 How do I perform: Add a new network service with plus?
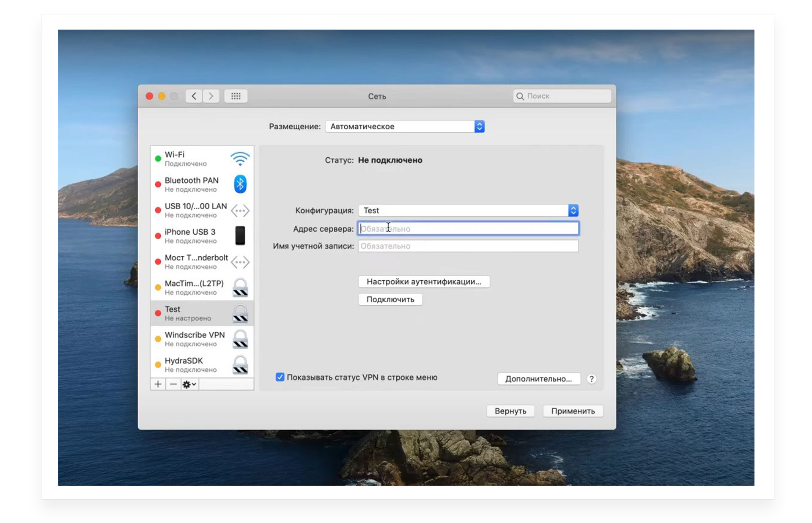pos(158,384)
